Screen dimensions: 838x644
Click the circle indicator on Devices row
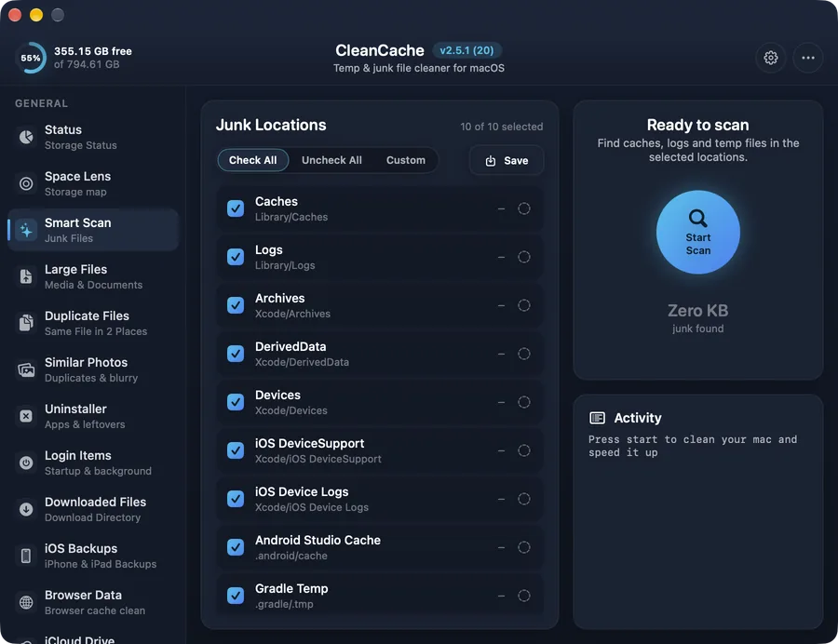click(x=523, y=402)
